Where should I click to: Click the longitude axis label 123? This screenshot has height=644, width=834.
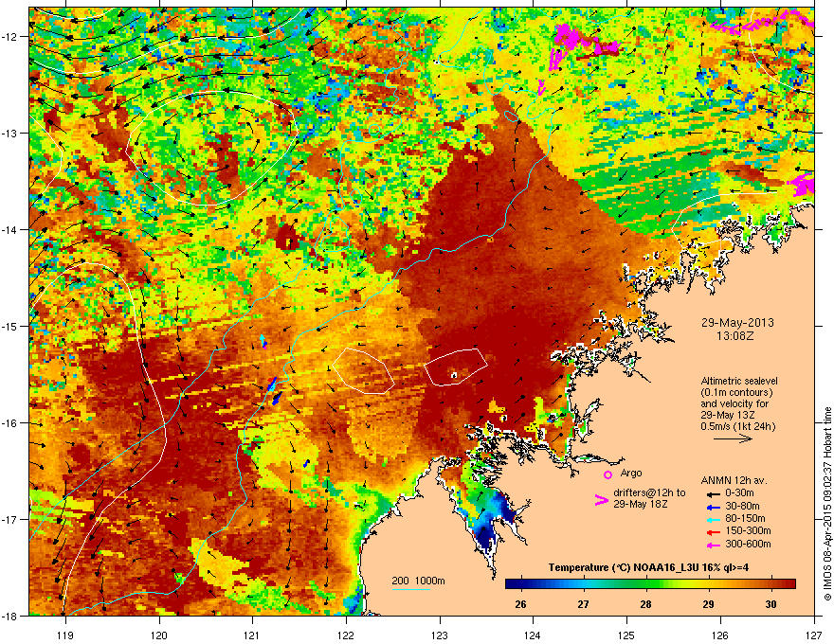pos(440,635)
